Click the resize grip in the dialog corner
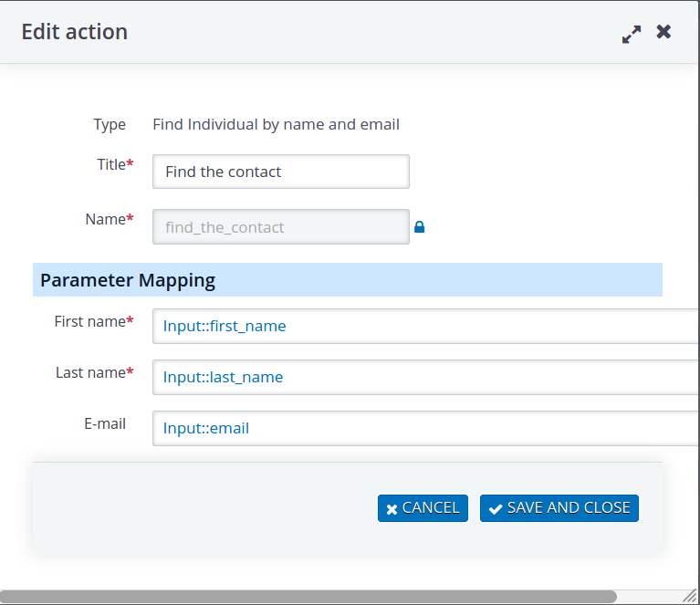The image size is (700, 605). (x=690, y=596)
